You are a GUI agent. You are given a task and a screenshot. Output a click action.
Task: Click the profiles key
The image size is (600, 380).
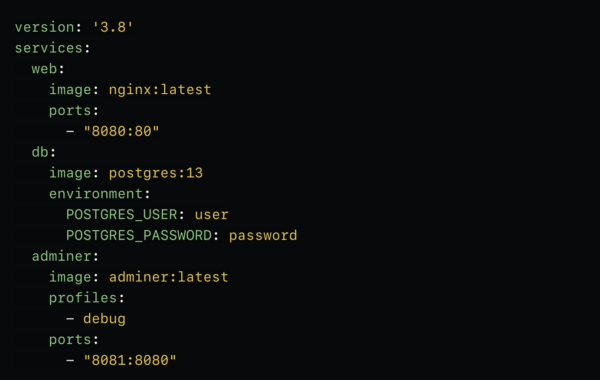[83, 298]
